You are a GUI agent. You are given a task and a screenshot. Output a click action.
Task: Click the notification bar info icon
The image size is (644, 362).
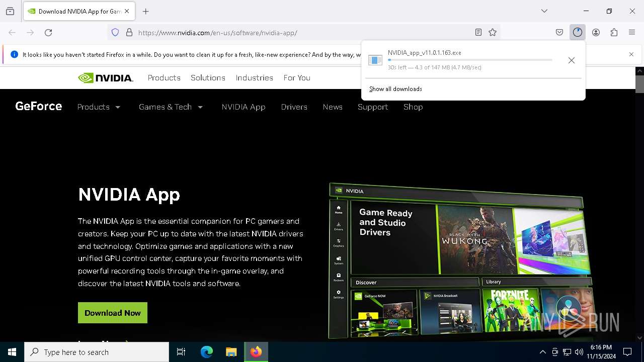[14, 54]
